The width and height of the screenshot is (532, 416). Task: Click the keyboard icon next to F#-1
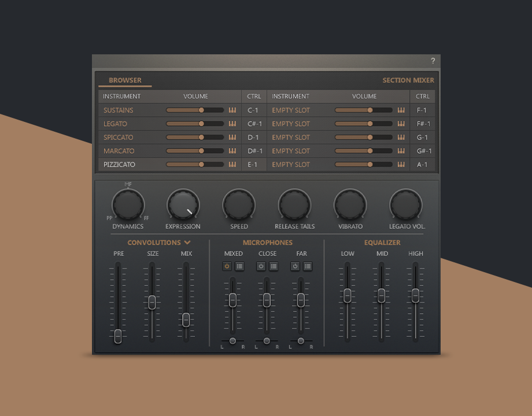coord(401,124)
